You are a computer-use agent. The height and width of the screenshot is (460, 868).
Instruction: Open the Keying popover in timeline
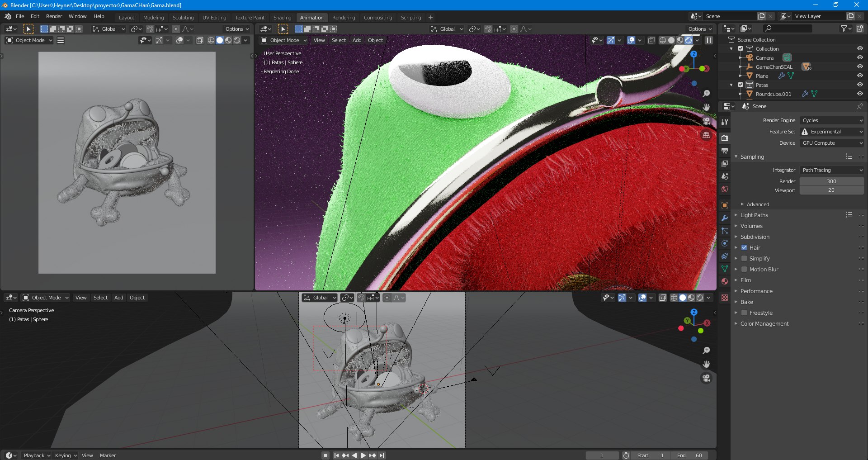coord(66,455)
